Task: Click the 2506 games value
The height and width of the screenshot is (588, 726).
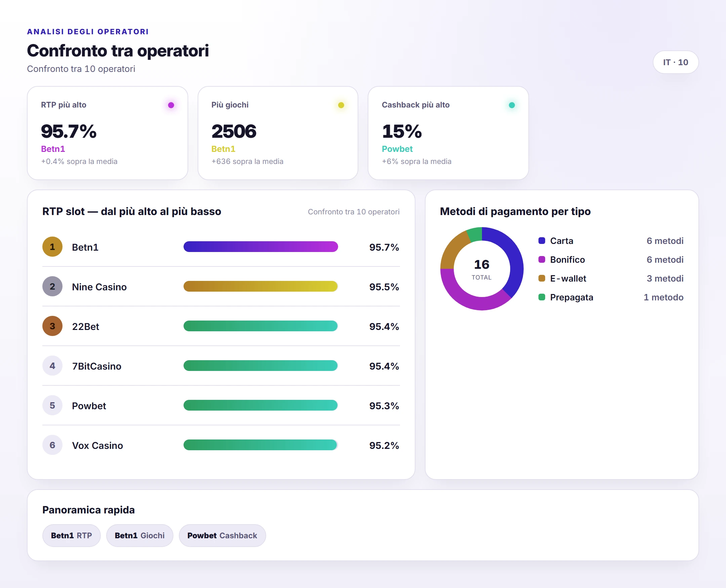Action: pyautogui.click(x=234, y=131)
